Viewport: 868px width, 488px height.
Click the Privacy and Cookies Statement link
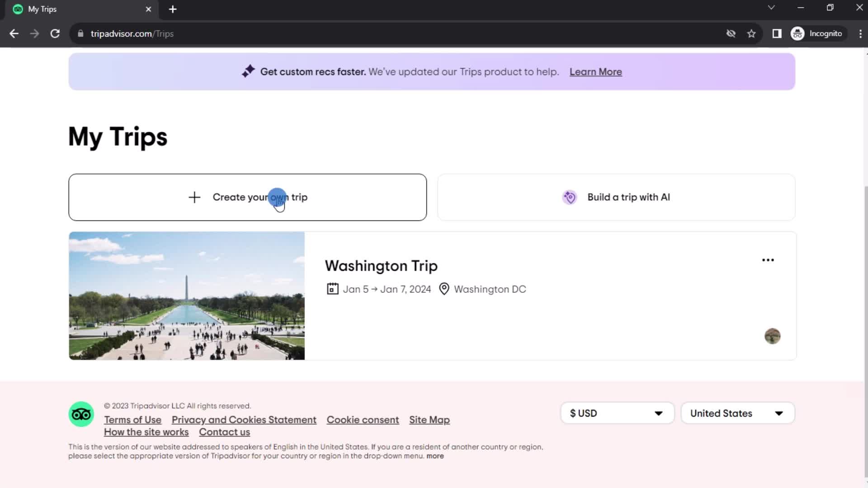tap(244, 419)
